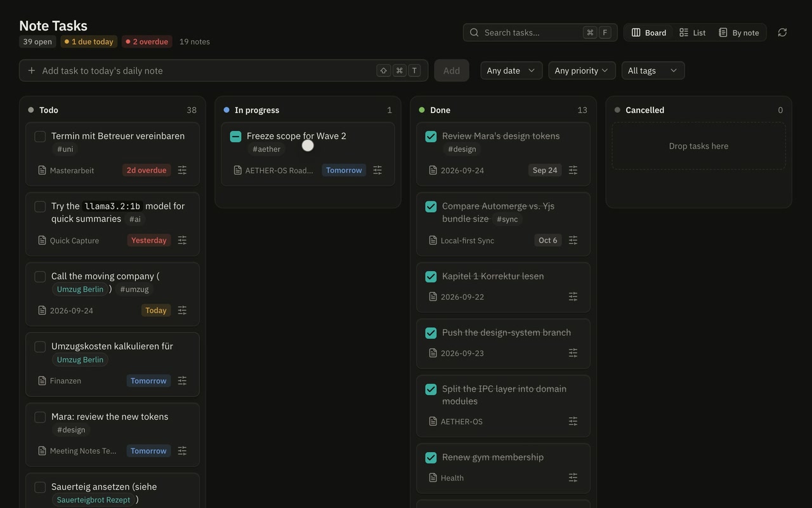Screen dimensions: 812x508
Task: Open options for Compare Automerge vs. Yjs
Action: coord(573,240)
